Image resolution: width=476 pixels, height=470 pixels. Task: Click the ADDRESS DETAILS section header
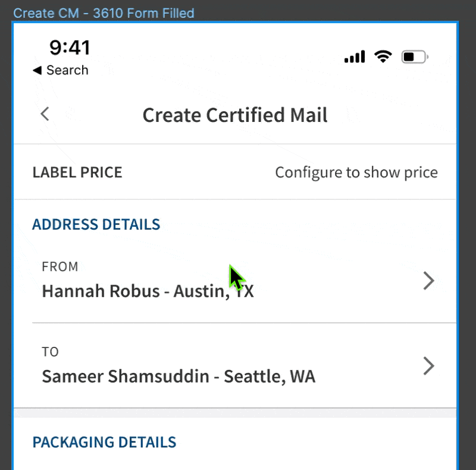tap(96, 224)
